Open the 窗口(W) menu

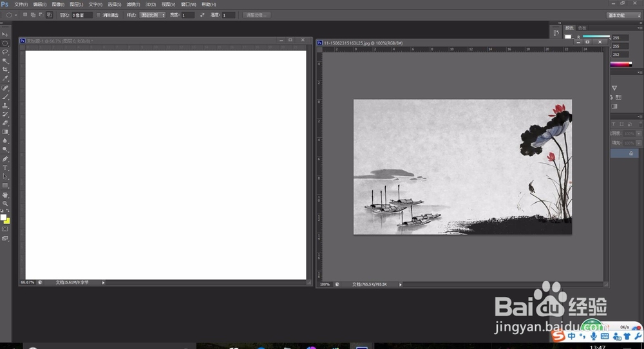click(x=189, y=5)
